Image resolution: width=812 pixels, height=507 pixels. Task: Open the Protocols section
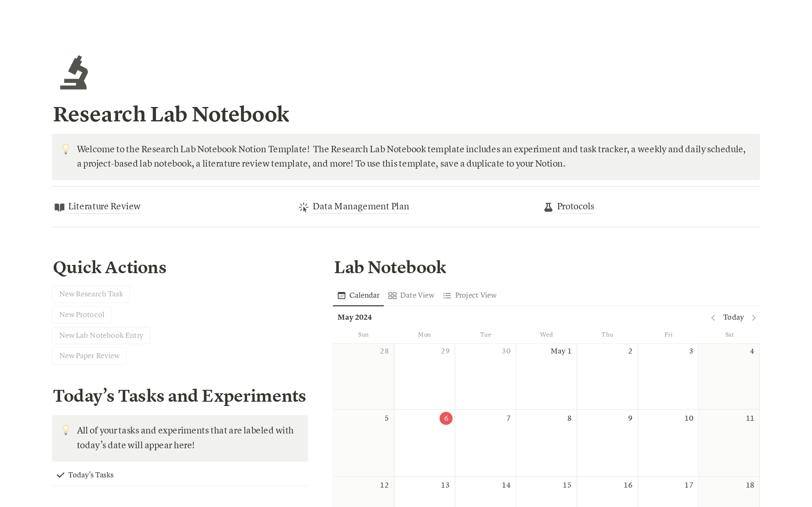574,206
